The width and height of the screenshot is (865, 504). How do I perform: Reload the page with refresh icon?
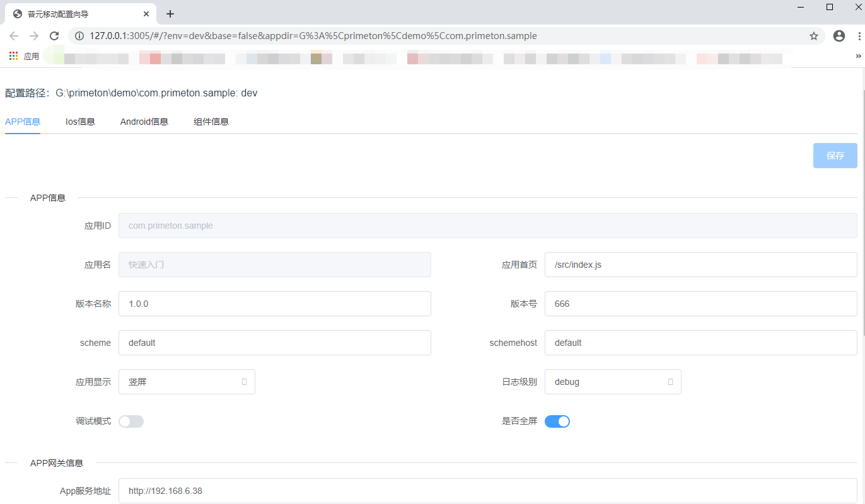point(54,36)
